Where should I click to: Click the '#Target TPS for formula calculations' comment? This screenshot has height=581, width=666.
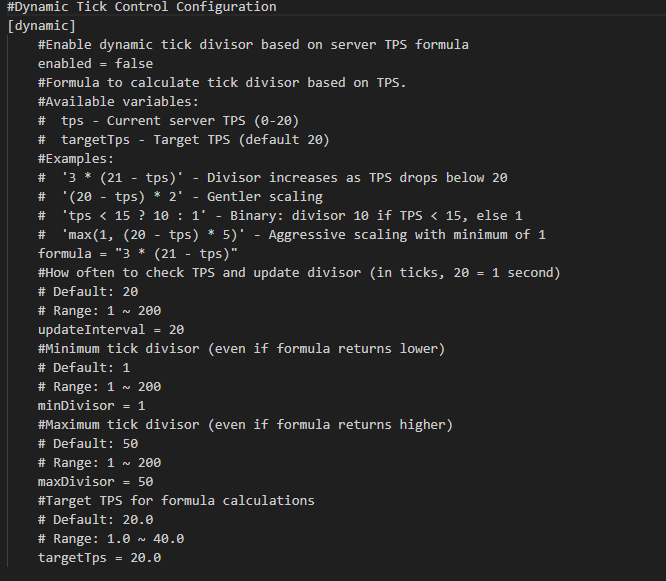[176, 500]
